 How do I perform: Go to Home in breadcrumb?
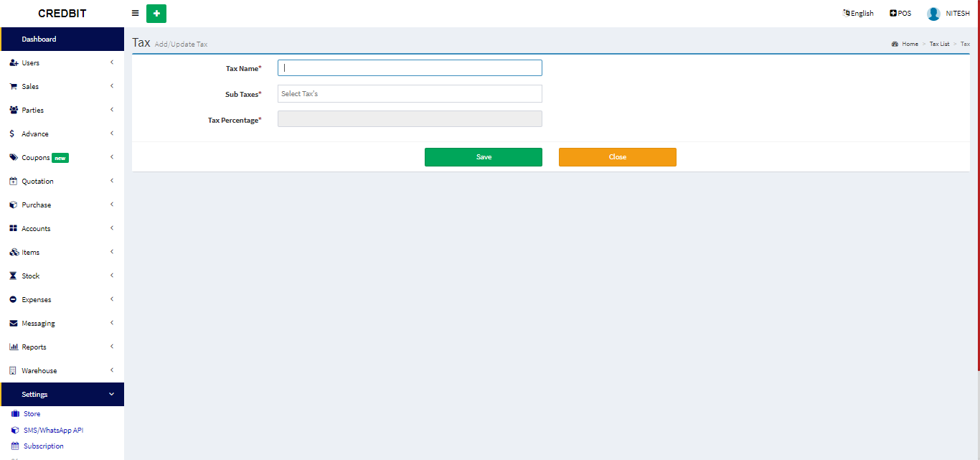click(910, 44)
